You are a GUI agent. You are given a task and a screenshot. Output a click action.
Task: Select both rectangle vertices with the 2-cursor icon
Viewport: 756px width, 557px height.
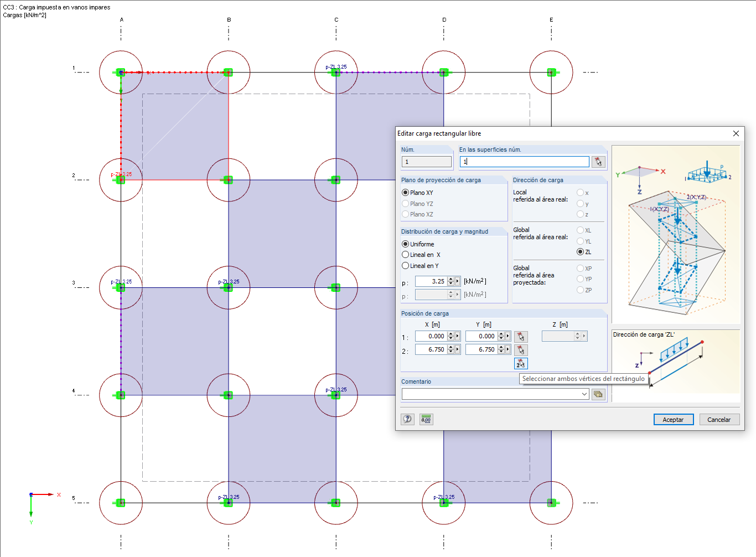(x=521, y=364)
